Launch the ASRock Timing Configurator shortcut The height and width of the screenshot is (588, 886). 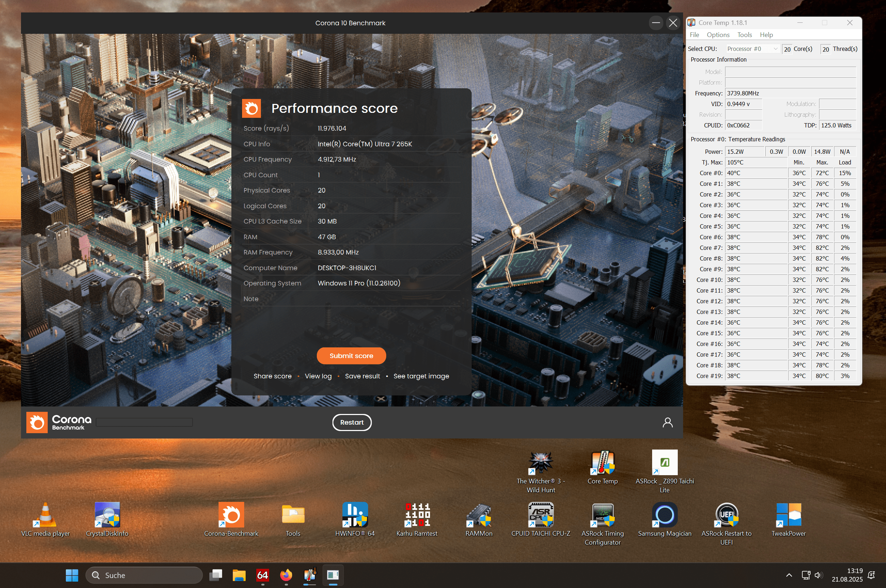(603, 515)
